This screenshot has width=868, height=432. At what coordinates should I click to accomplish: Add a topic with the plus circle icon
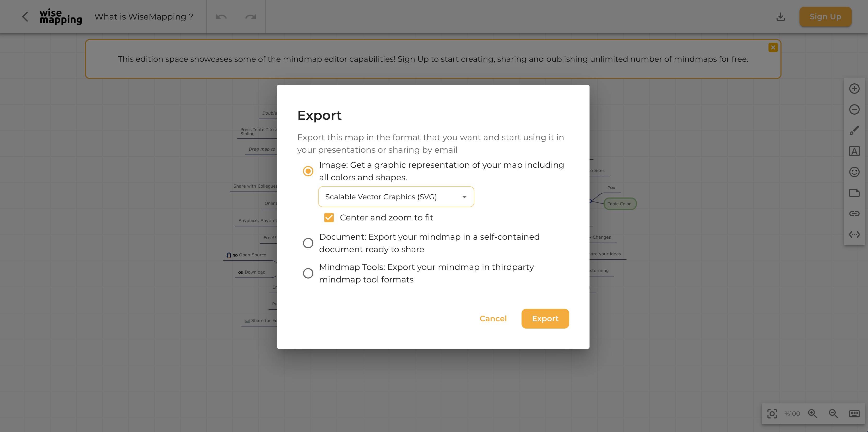[854, 89]
